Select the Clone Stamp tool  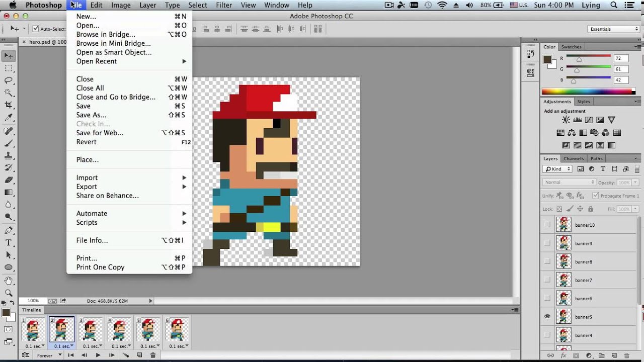[x=9, y=155]
